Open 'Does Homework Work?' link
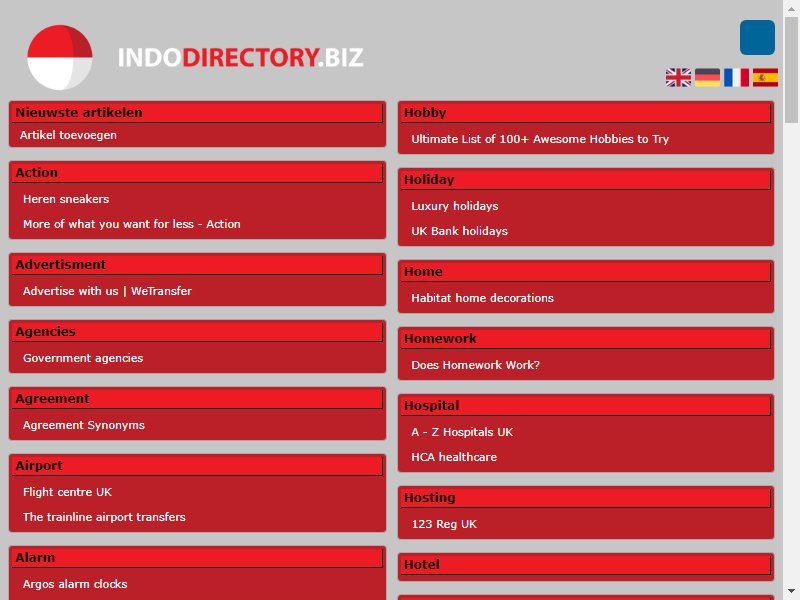The image size is (800, 600). 475,365
